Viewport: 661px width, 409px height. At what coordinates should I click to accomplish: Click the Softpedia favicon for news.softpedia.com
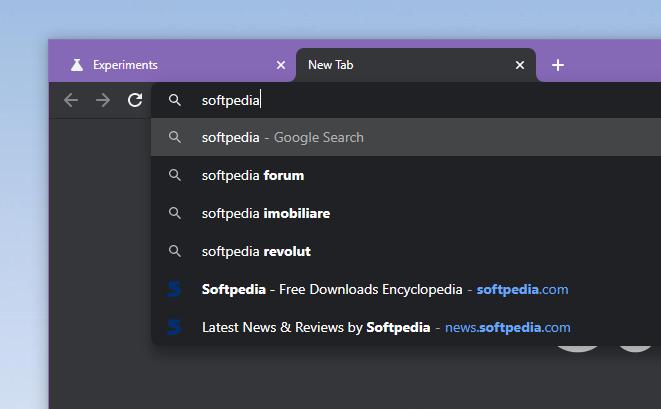tap(174, 327)
